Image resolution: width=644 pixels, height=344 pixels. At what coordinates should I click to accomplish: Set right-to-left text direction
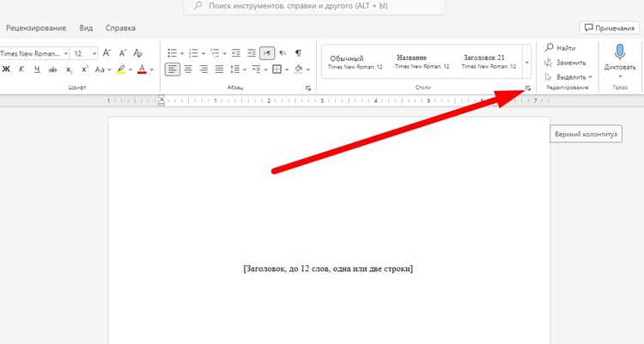(283, 53)
